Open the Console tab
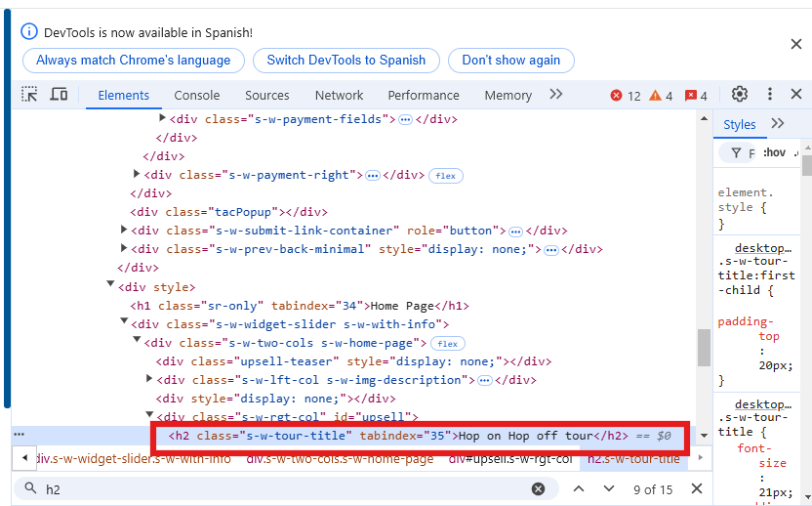The image size is (812, 506). coord(197,96)
